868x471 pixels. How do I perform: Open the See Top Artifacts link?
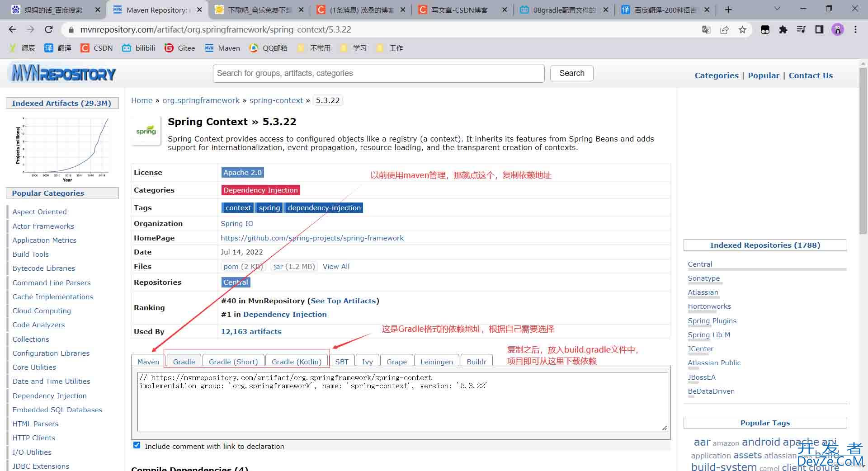[343, 301]
